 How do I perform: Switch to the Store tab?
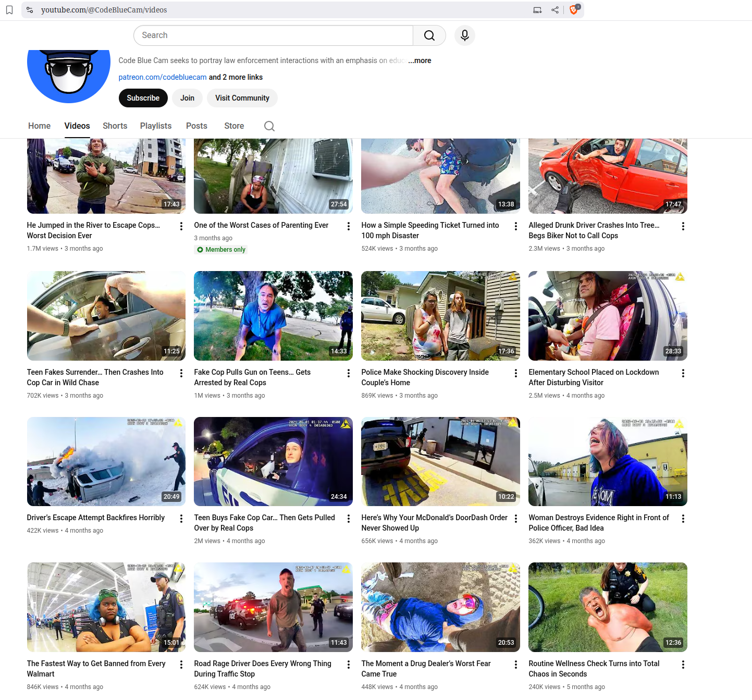point(234,126)
